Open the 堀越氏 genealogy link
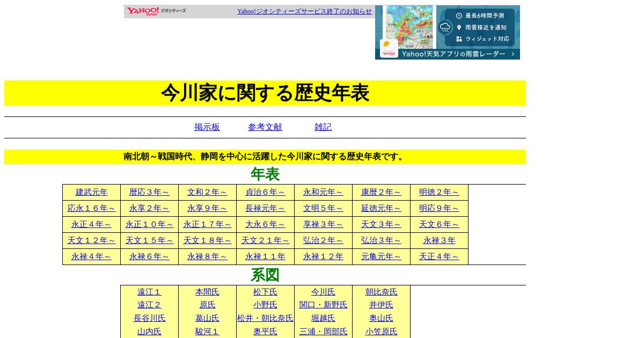This screenshot has height=338, width=644. 324,318
